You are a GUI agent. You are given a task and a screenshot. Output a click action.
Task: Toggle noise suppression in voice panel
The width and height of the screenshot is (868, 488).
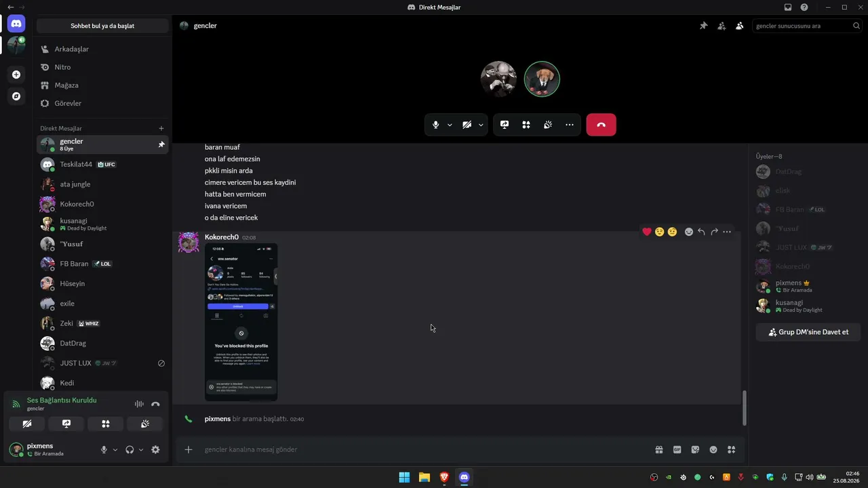pos(139,404)
